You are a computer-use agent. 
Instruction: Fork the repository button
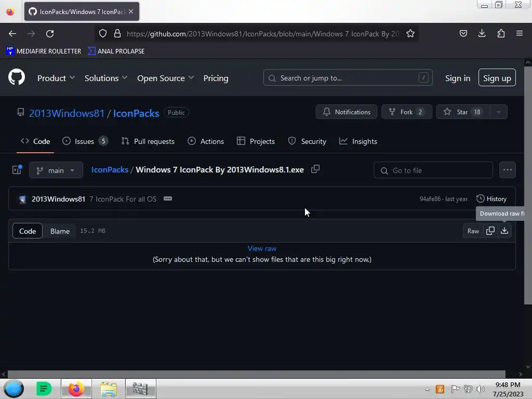(406, 112)
